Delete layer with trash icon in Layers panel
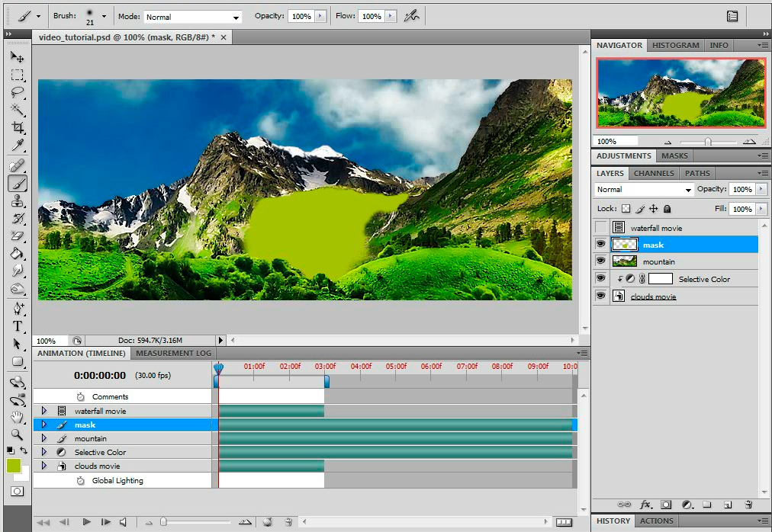772x532 pixels. 748,505
